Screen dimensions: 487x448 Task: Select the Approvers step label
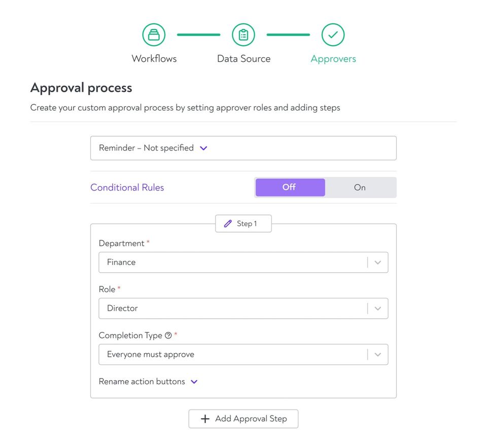(333, 59)
